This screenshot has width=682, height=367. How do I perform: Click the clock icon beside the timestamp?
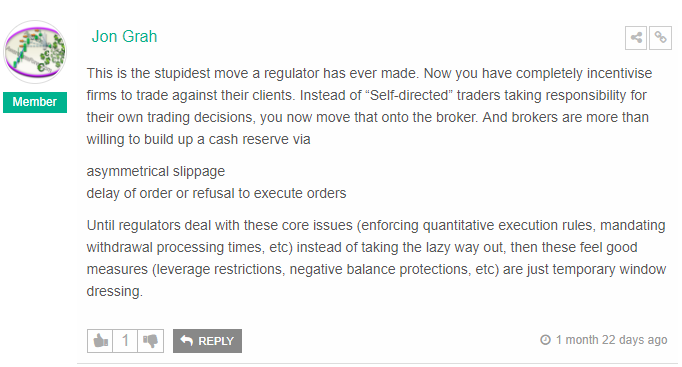click(x=545, y=340)
